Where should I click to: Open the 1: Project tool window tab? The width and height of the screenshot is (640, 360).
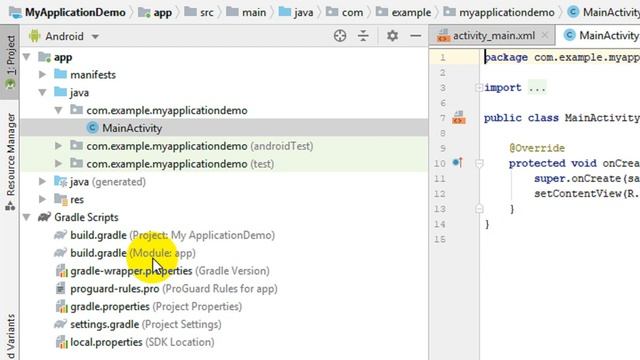(x=10, y=62)
